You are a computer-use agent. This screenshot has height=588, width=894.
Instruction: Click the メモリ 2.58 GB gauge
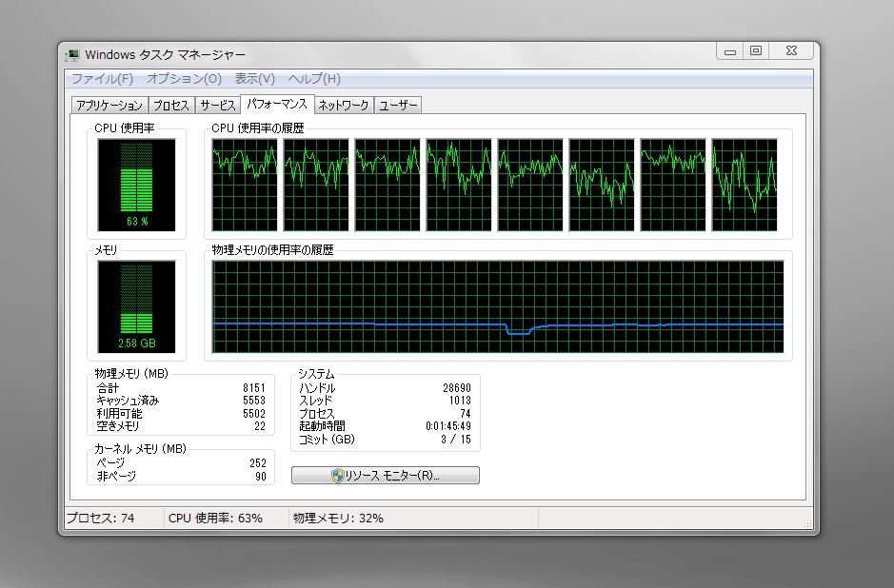(136, 307)
